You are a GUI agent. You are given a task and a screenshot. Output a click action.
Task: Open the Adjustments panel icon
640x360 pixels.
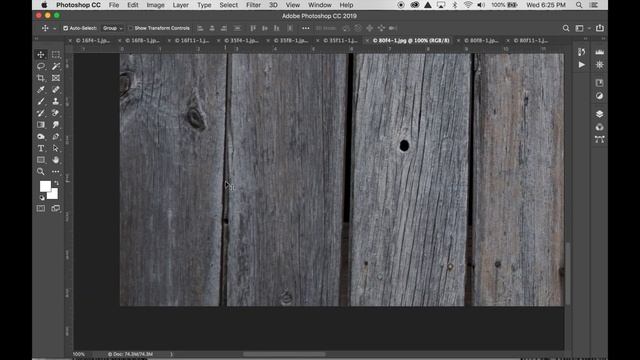600,96
